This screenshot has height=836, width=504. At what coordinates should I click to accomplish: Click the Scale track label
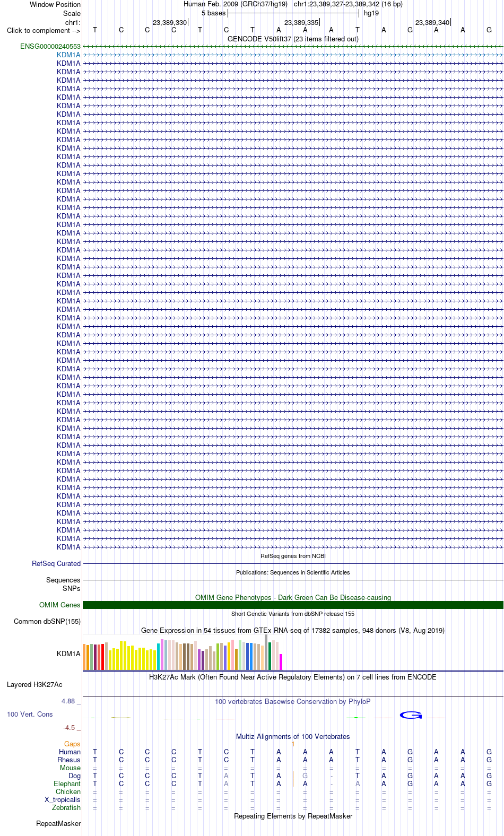click(x=72, y=13)
